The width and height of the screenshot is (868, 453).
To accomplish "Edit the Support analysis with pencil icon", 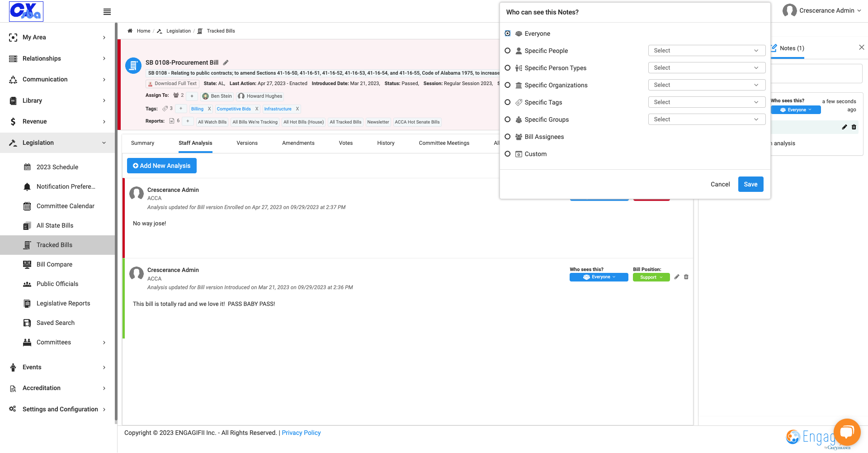I will pyautogui.click(x=677, y=277).
